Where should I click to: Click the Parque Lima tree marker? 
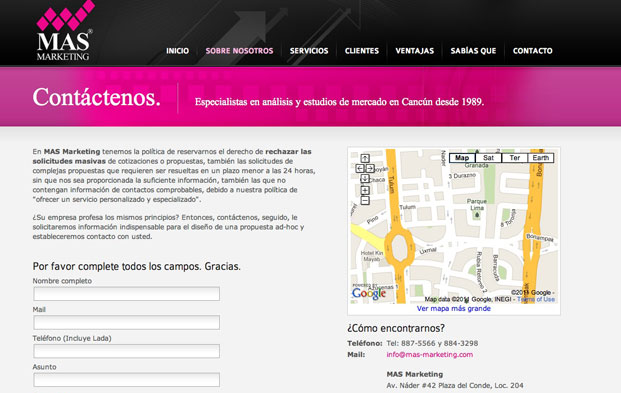[477, 215]
